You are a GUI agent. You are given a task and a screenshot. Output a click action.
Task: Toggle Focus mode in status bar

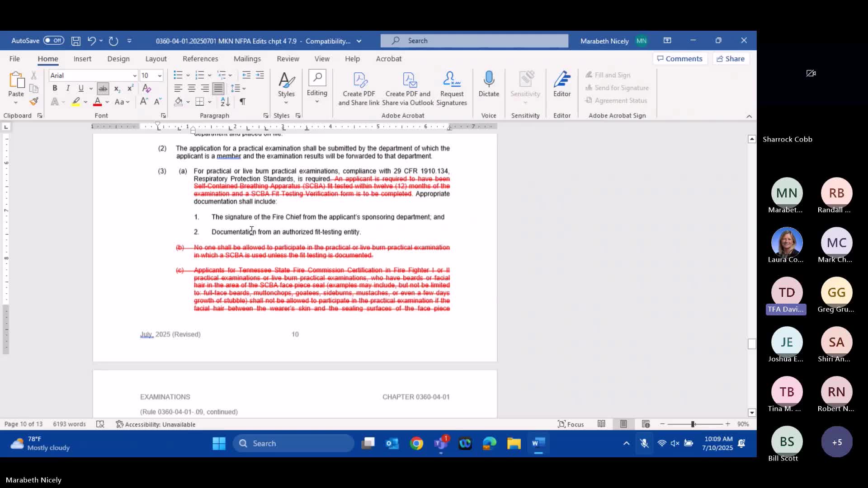pos(571,424)
